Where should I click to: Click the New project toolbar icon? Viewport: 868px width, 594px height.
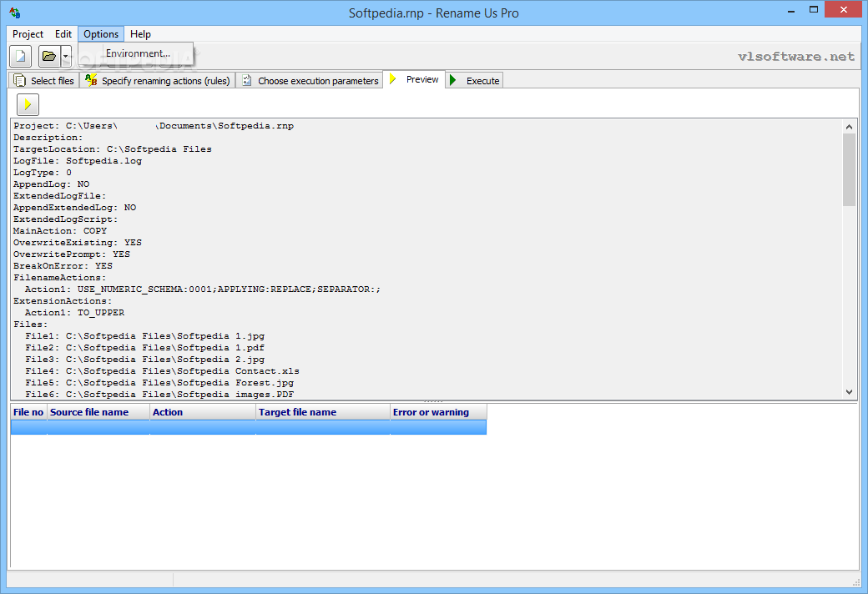[x=21, y=57]
